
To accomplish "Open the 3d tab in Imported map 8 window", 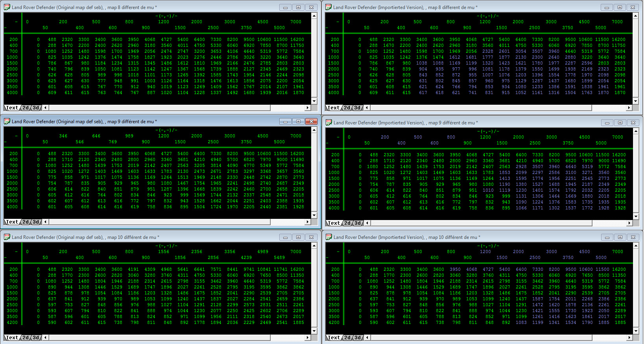I will point(357,107).
